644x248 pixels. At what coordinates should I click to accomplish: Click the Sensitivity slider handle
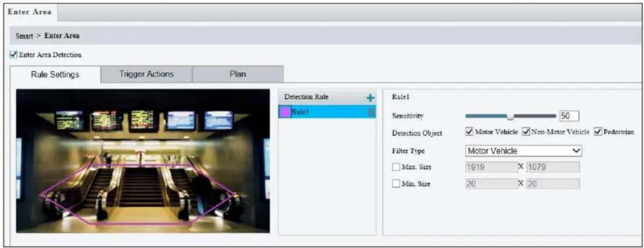pyautogui.click(x=511, y=116)
